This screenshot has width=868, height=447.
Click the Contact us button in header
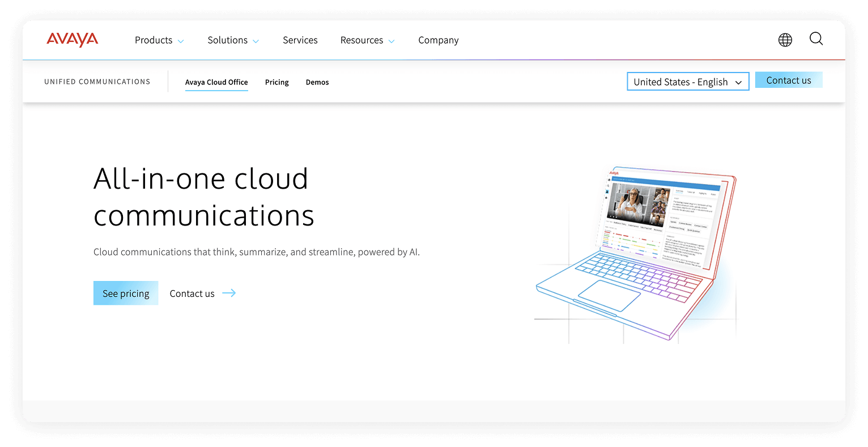[789, 80]
